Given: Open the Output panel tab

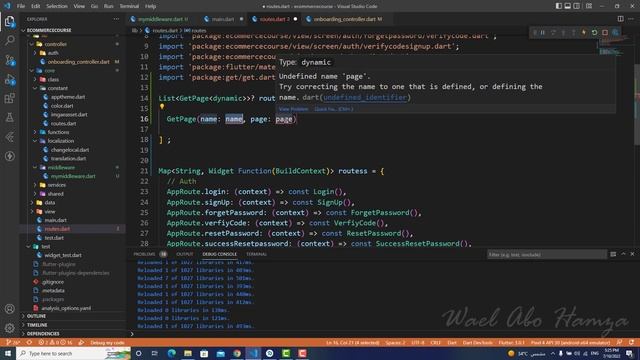Looking at the screenshot, I should tap(184, 254).
